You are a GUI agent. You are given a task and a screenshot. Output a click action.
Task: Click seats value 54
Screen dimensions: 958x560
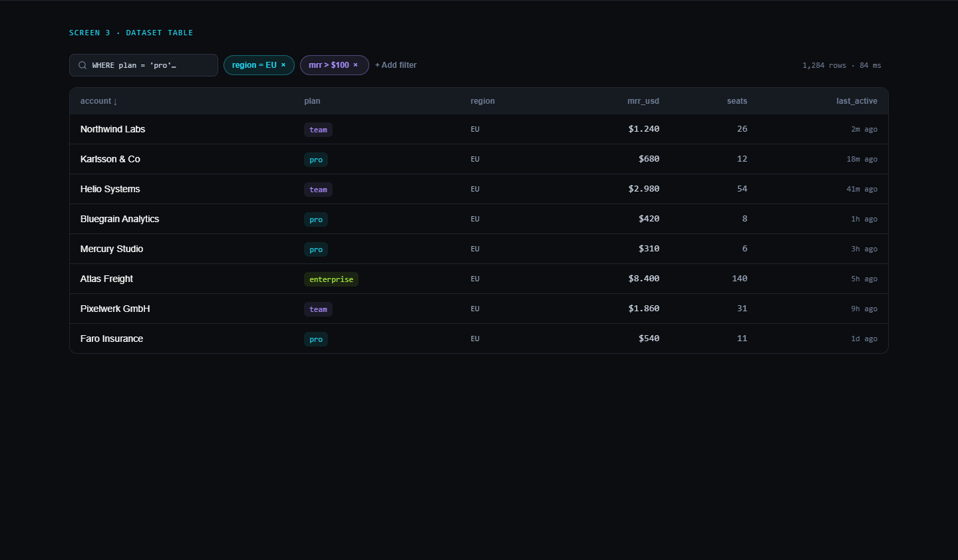[x=742, y=189]
